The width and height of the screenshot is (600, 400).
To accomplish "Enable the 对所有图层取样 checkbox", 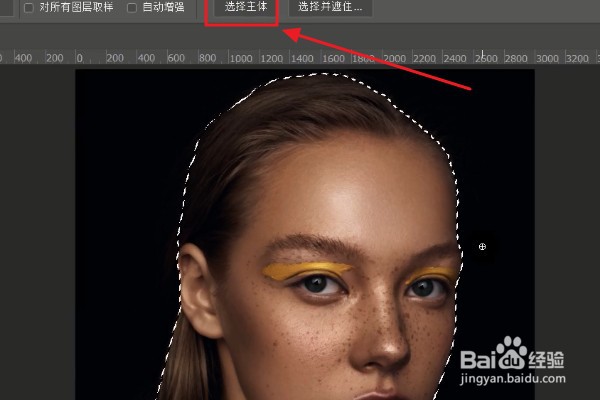I will 29,8.
